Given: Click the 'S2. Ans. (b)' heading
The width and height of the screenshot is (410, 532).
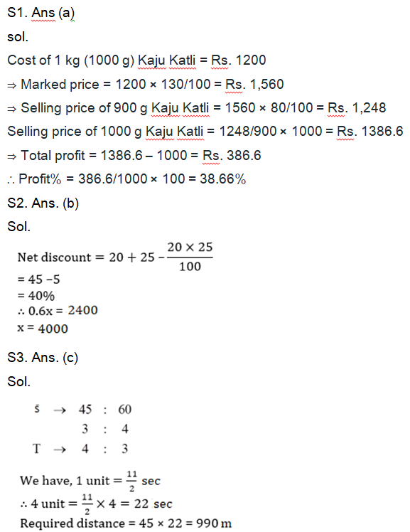Looking at the screenshot, I should coord(43,203).
